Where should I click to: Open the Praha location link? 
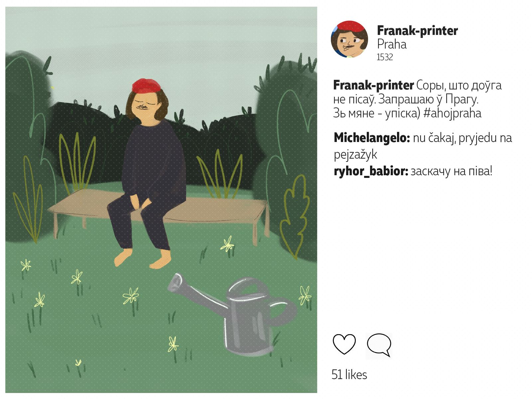(392, 44)
